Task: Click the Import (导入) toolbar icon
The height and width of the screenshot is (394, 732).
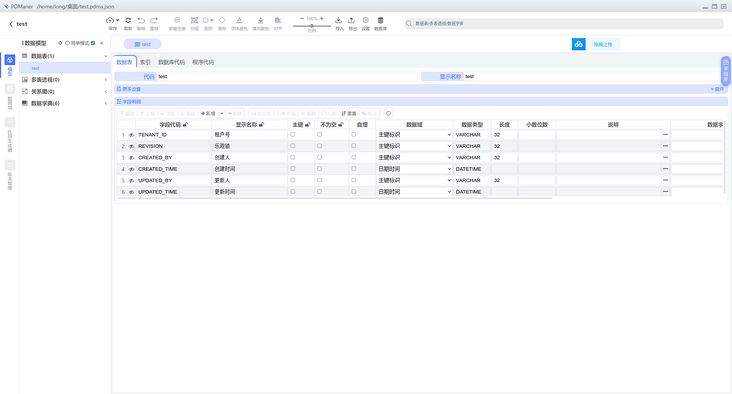Action: 339,20
